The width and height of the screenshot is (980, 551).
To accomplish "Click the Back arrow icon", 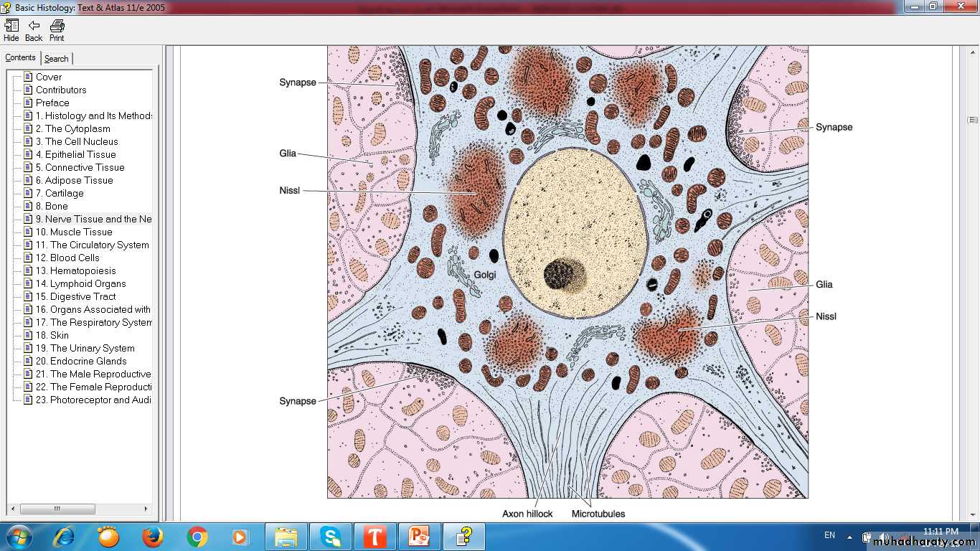I will [x=34, y=30].
